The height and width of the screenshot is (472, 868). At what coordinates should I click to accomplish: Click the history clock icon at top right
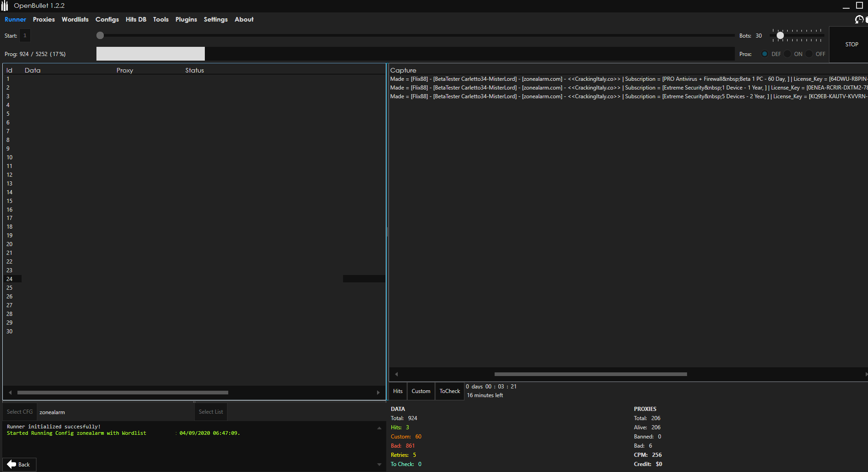pyautogui.click(x=859, y=19)
